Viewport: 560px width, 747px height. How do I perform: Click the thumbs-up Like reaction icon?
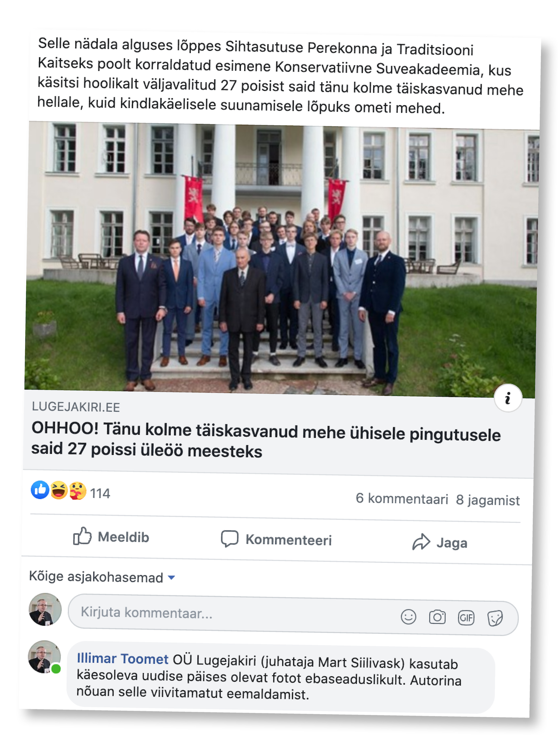coord(40,490)
